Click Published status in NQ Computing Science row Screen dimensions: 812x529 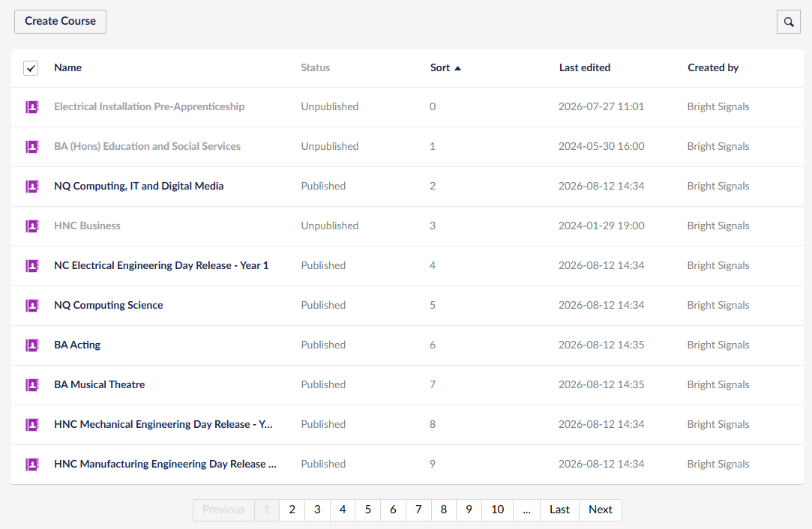click(x=323, y=305)
